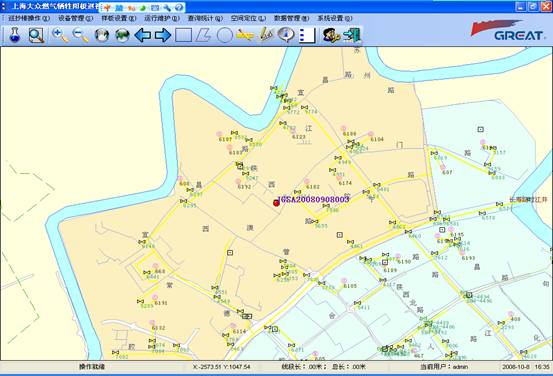The width and height of the screenshot is (553, 376).
Task: Activate the zoom out tool
Action: [x=81, y=35]
